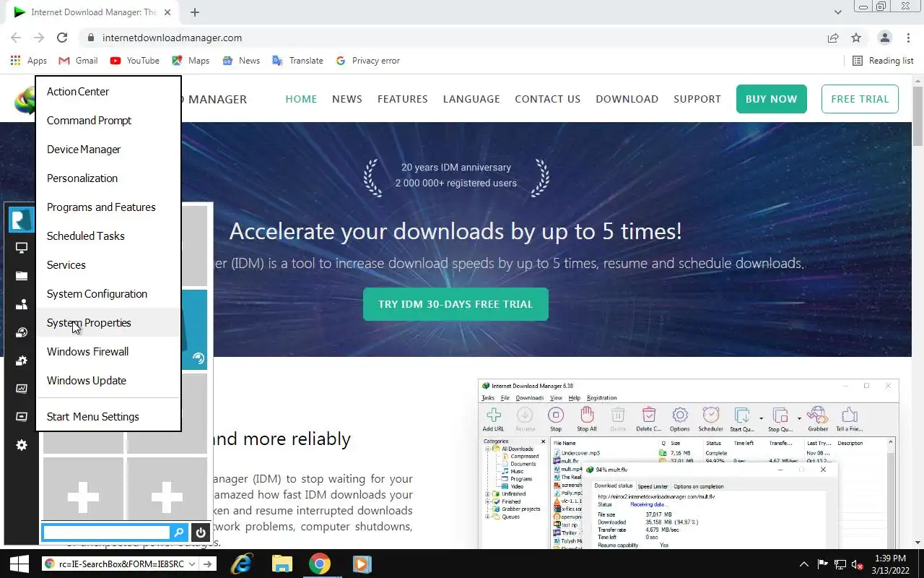Bookmark this page with the star icon

pyautogui.click(x=856, y=38)
